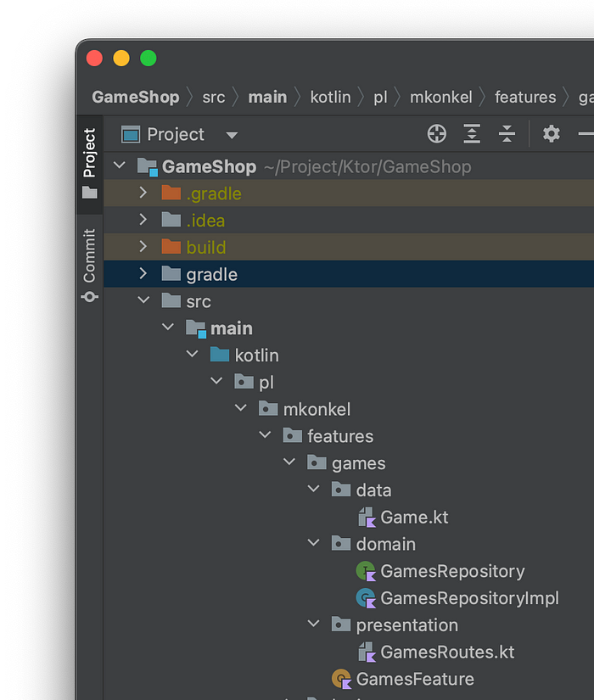Click the Expand All icon in Project toolbar
Image resolution: width=594 pixels, height=700 pixels.
472,134
